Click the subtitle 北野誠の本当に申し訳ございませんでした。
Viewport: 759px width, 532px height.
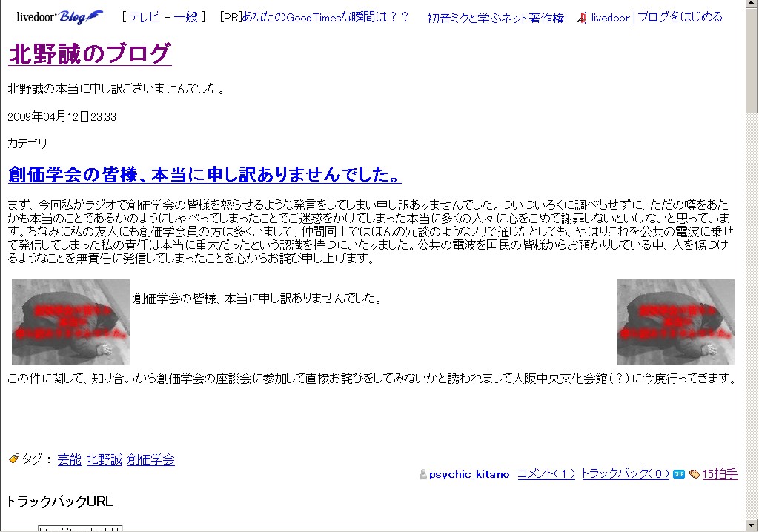(116, 89)
